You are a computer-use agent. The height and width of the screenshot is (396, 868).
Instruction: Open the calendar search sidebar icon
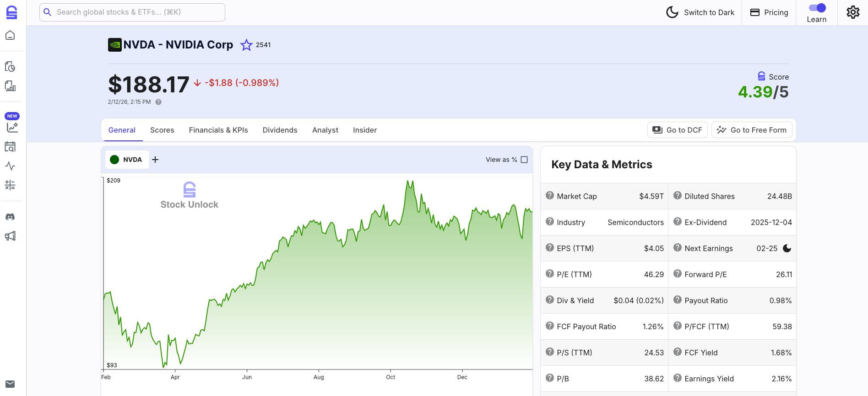click(10, 147)
